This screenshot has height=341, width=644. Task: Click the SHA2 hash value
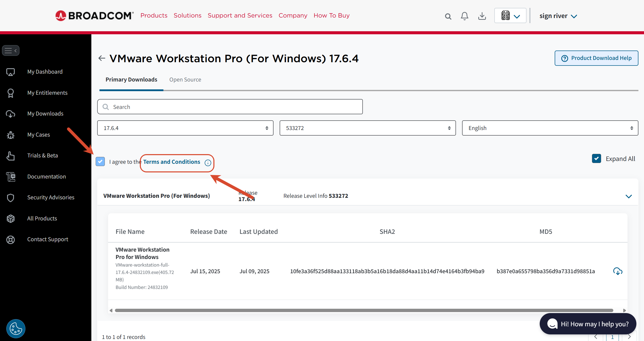point(387,271)
